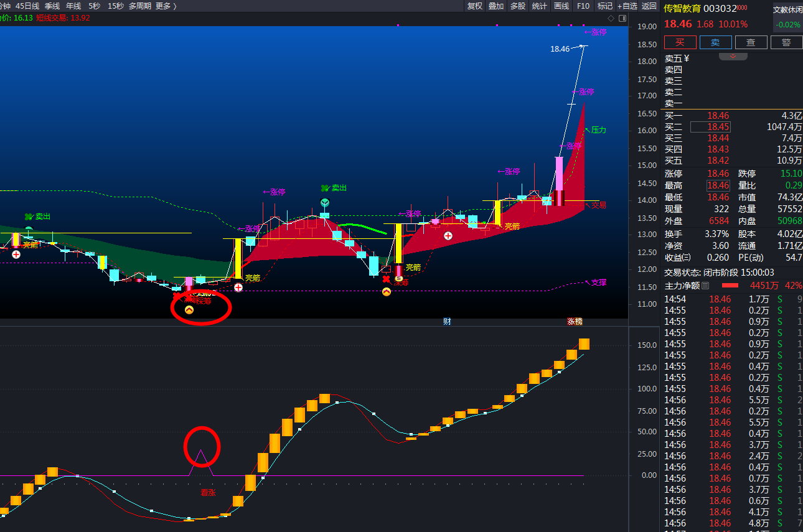
Task: Click the boxed 最高 value 18.46
Action: click(718, 185)
